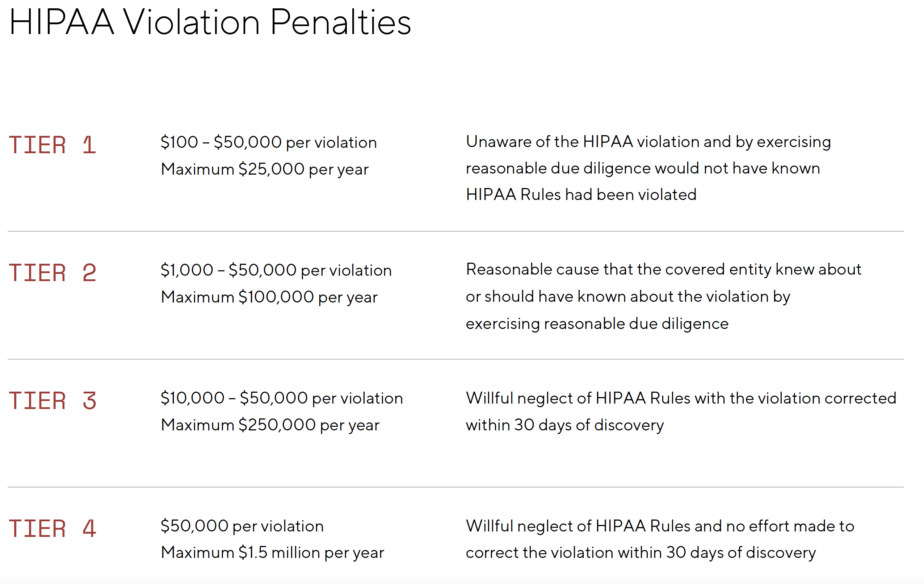The image size is (924, 584).
Task: Select 'within 30 days of discovery' in Tier 3
Action: (x=564, y=425)
